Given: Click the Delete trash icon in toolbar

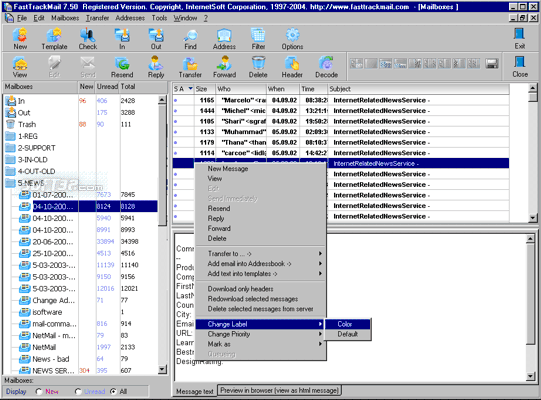Looking at the screenshot, I should click(258, 67).
